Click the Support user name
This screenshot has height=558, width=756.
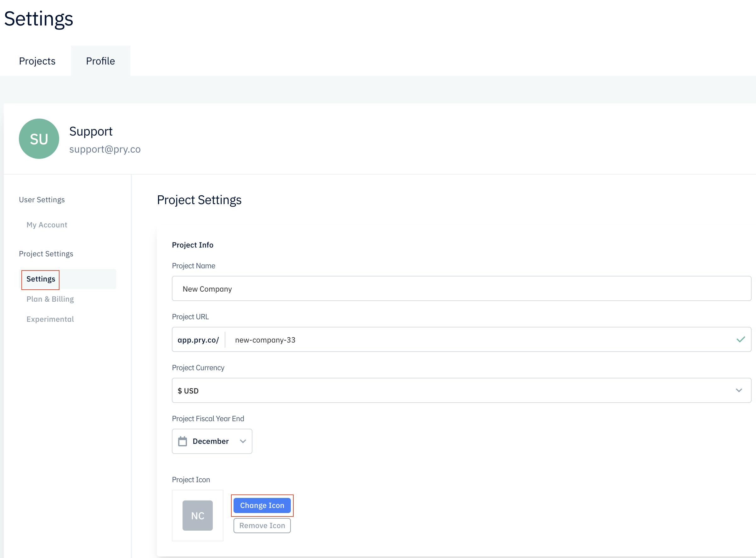pos(91,131)
